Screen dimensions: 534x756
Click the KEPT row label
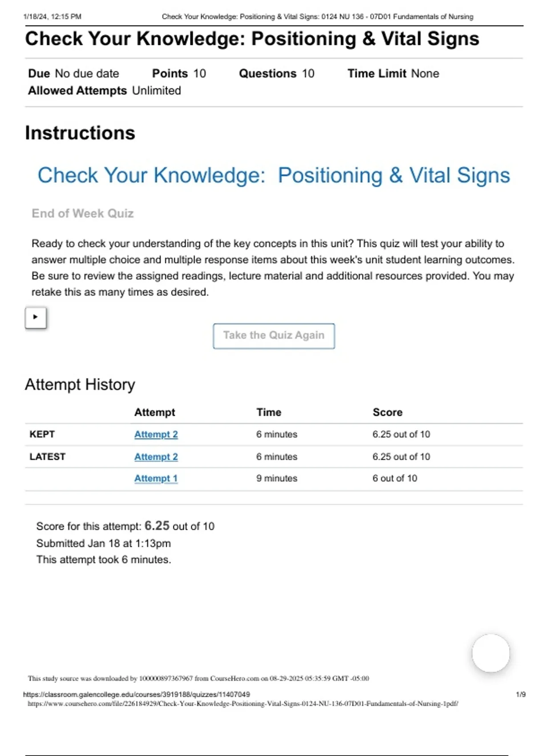click(42, 434)
